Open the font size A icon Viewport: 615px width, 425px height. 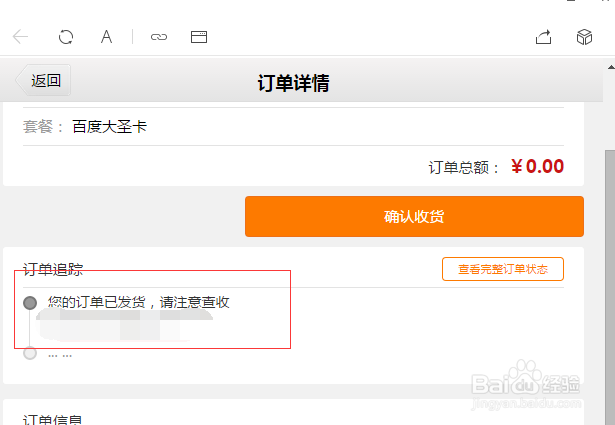(106, 37)
